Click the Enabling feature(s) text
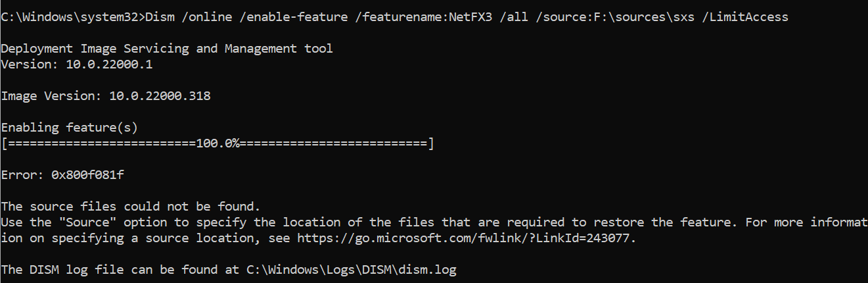The image size is (868, 283). [70, 128]
